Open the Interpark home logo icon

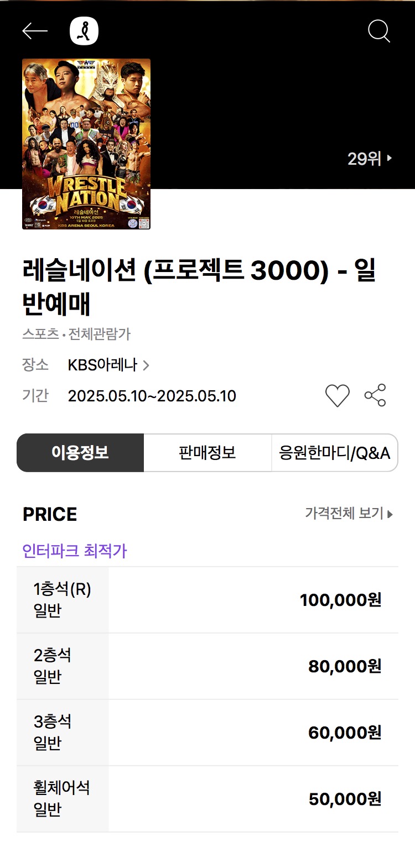coord(84,31)
